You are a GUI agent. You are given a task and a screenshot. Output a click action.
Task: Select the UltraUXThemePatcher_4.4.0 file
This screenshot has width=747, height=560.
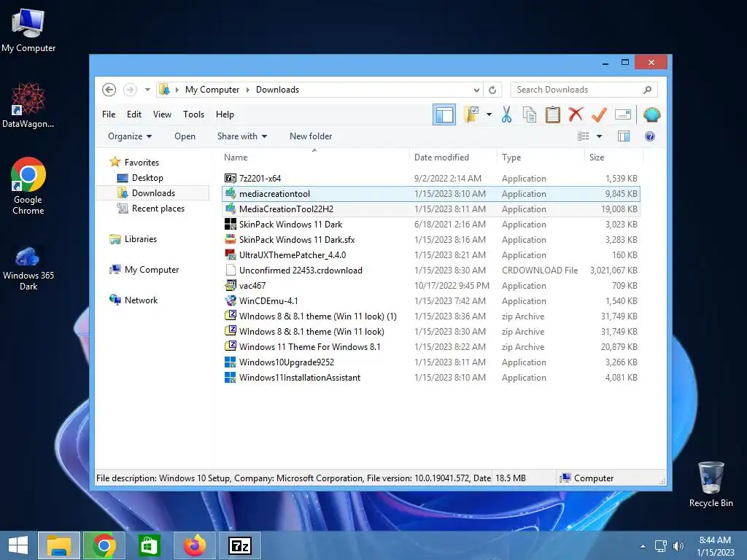(x=430, y=254)
